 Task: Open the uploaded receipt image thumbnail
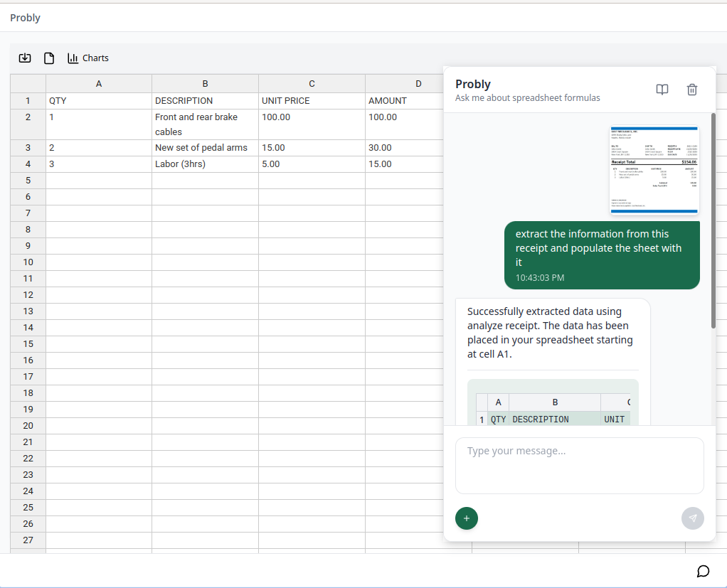click(654, 170)
